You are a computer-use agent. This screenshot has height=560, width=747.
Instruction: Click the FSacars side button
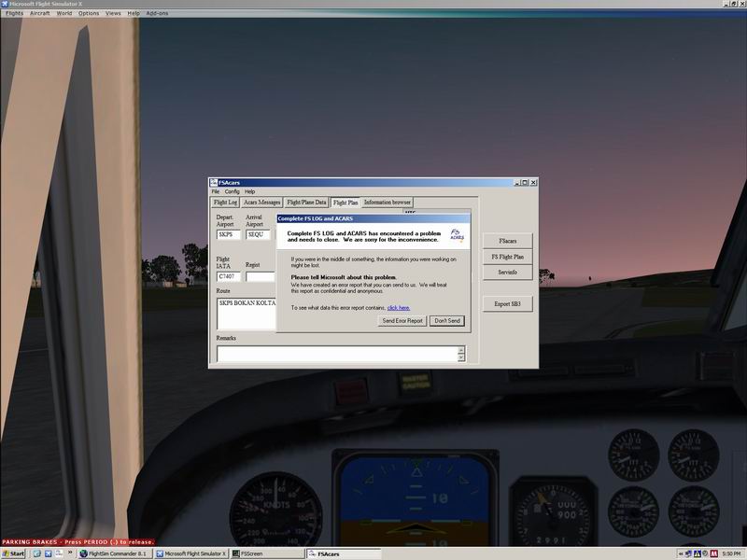click(x=507, y=241)
